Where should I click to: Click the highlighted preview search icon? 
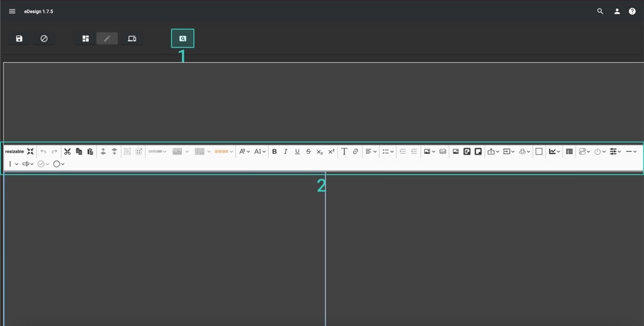click(183, 39)
